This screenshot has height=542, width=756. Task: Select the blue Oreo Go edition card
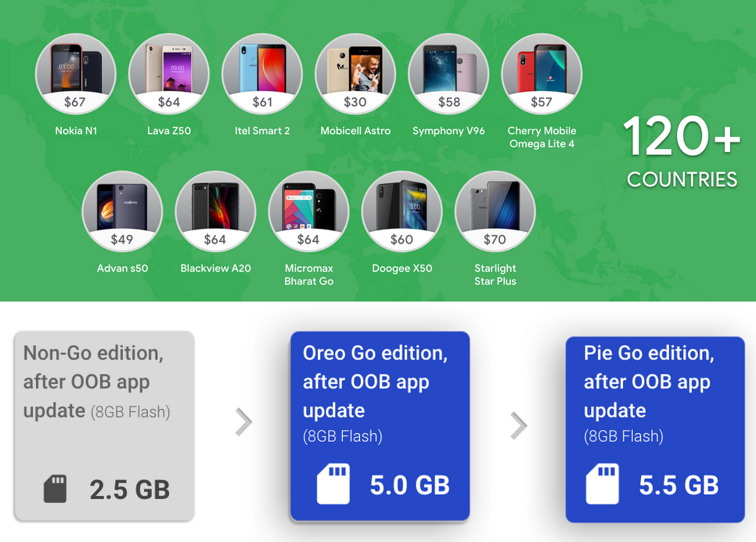380,426
